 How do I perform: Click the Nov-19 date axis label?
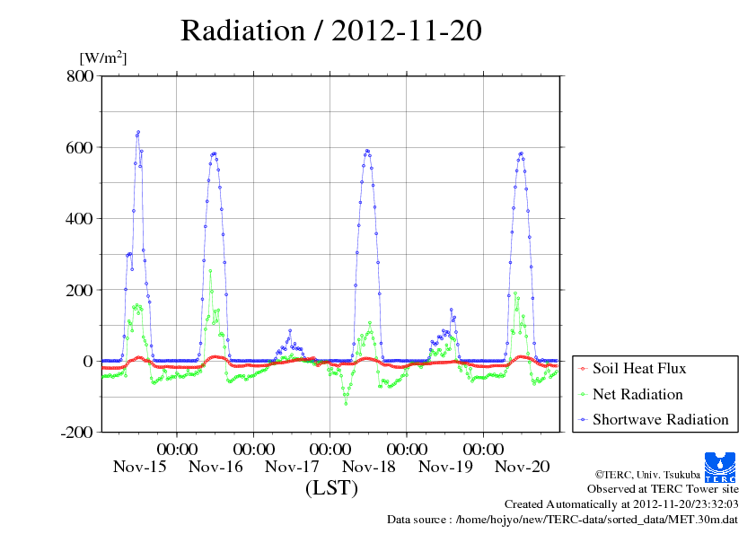tap(445, 467)
